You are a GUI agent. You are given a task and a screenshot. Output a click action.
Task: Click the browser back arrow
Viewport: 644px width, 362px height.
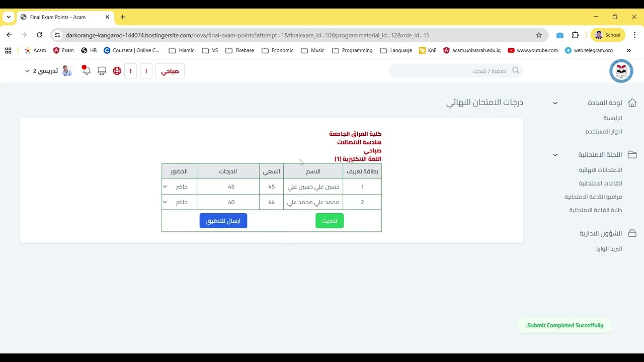[x=9, y=35]
